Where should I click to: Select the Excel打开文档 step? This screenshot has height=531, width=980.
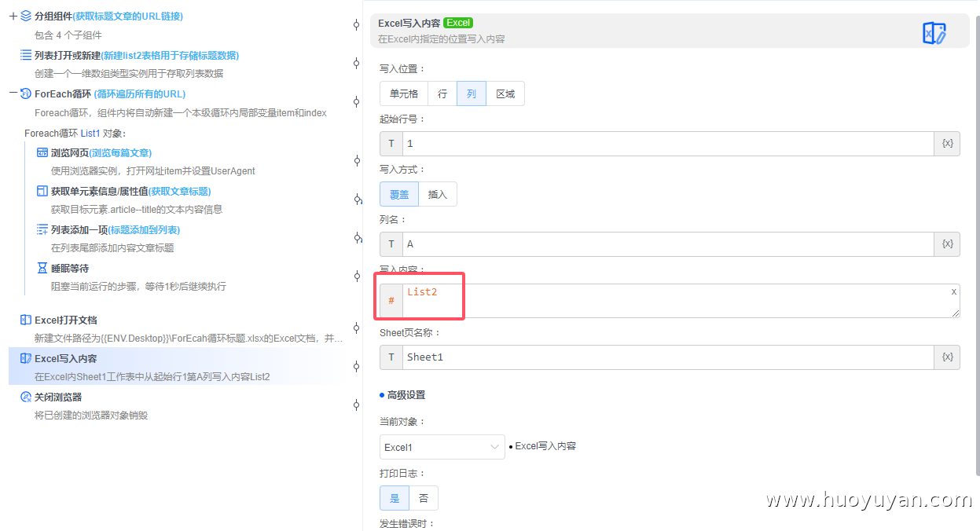(177, 328)
